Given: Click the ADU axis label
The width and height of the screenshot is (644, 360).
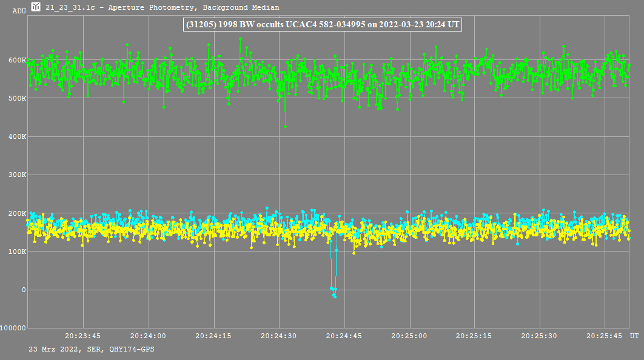Looking at the screenshot, I should point(19,11).
